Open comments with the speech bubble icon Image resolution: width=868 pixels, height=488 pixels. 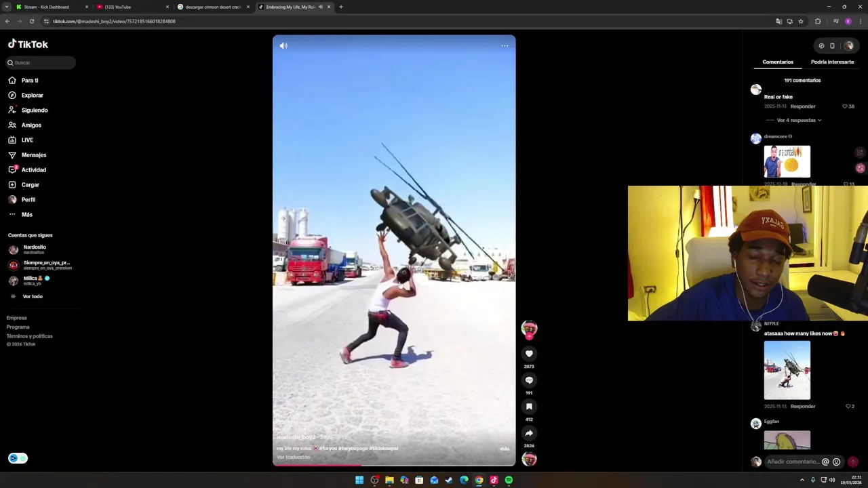529,380
